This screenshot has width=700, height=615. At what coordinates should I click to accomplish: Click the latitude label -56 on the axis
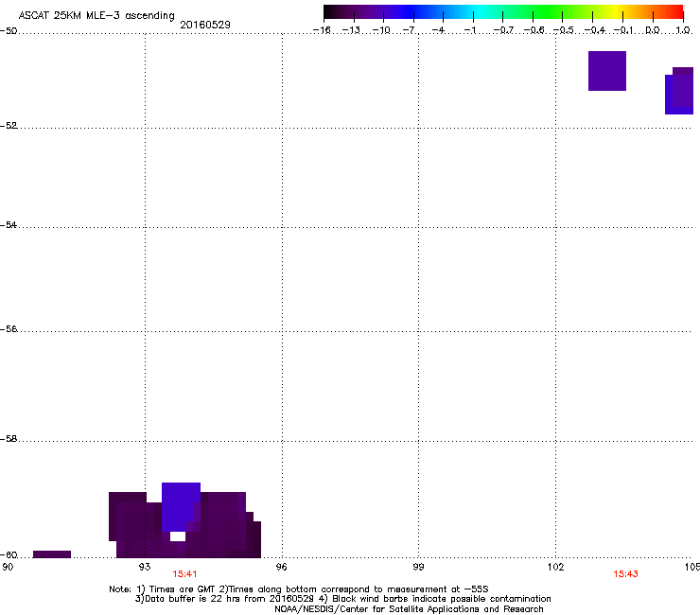point(9,328)
